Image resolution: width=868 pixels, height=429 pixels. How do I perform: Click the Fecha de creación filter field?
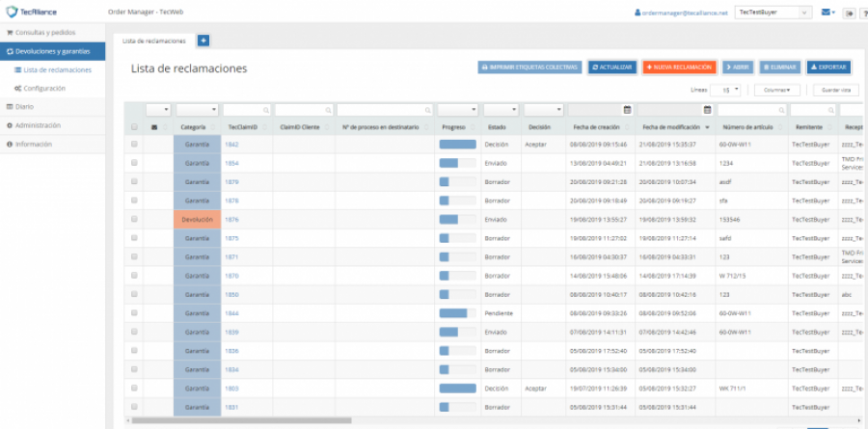(601, 110)
